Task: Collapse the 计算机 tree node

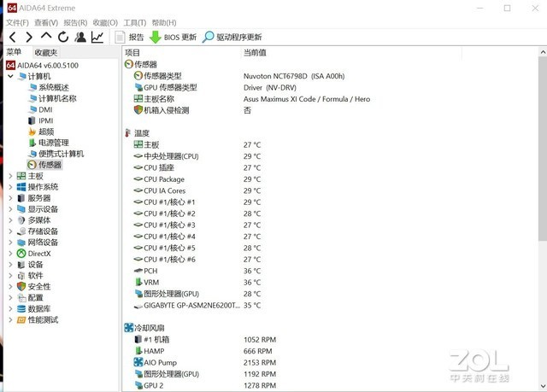Action: pos(10,76)
